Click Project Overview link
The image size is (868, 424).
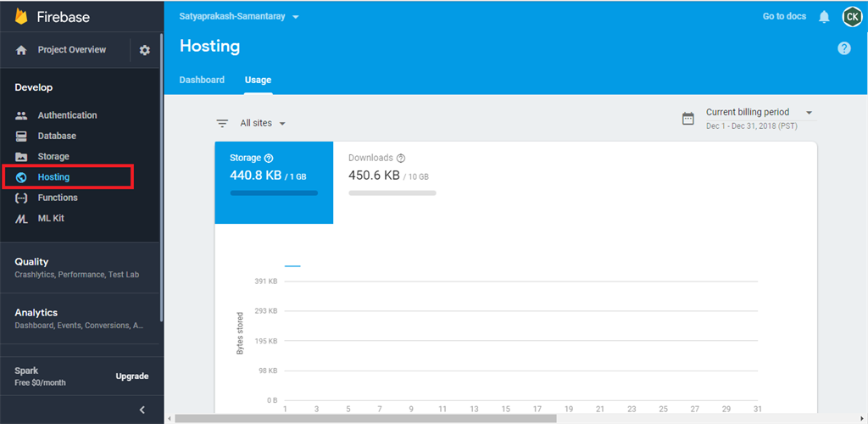(72, 50)
